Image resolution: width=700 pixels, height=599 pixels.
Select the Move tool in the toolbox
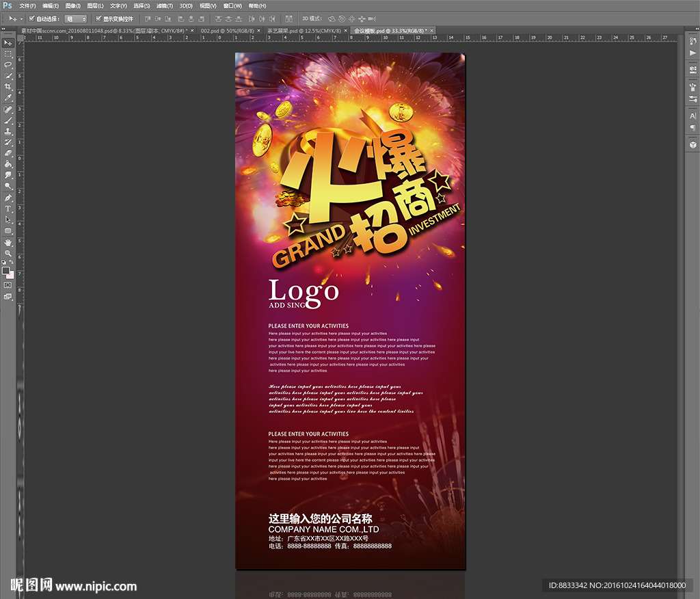point(8,43)
